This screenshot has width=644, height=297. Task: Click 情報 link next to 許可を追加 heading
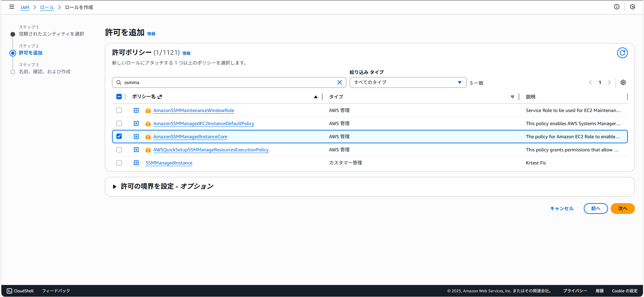click(151, 34)
